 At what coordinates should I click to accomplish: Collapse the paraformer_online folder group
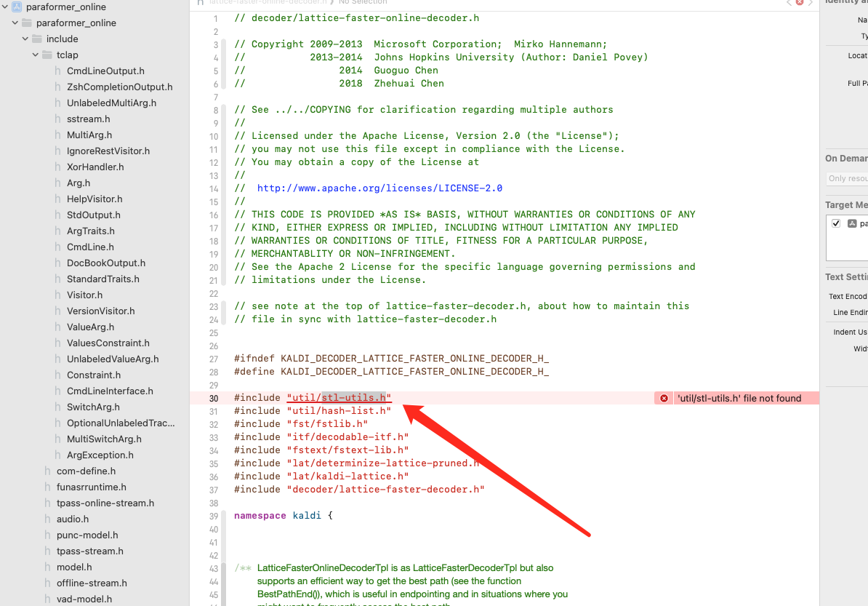pos(15,23)
